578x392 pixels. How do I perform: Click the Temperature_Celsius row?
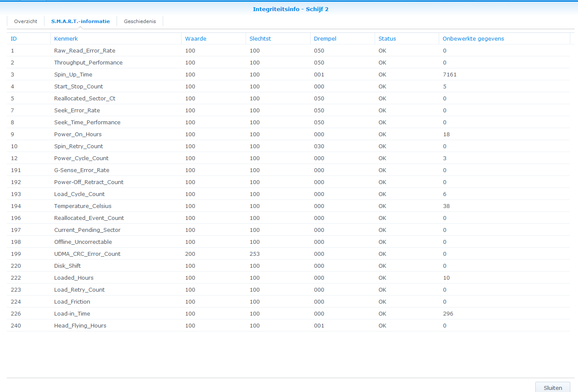(x=82, y=206)
